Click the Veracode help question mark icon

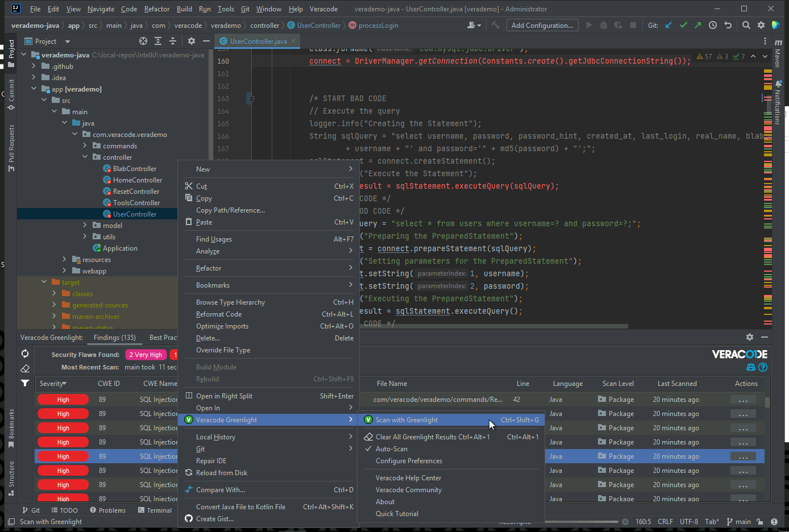coord(763,367)
